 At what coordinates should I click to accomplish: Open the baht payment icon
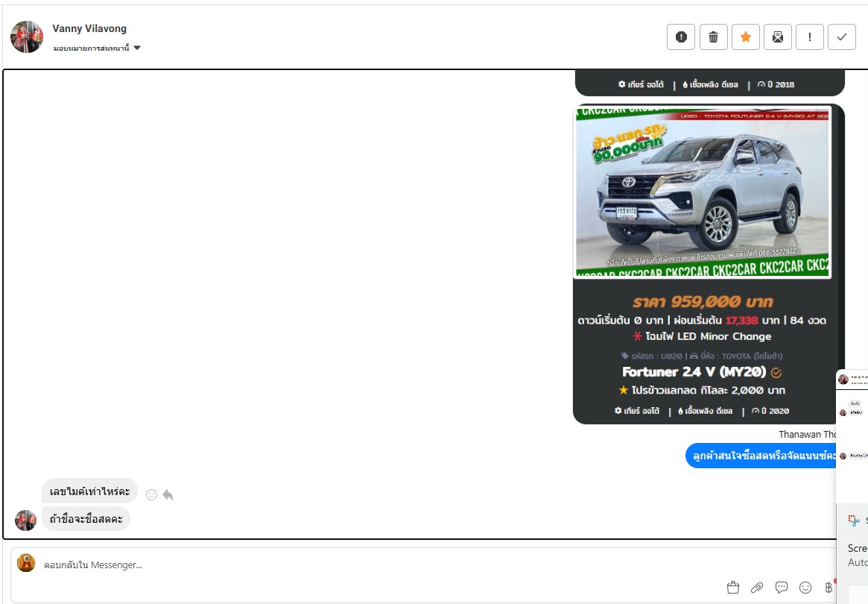point(829,588)
